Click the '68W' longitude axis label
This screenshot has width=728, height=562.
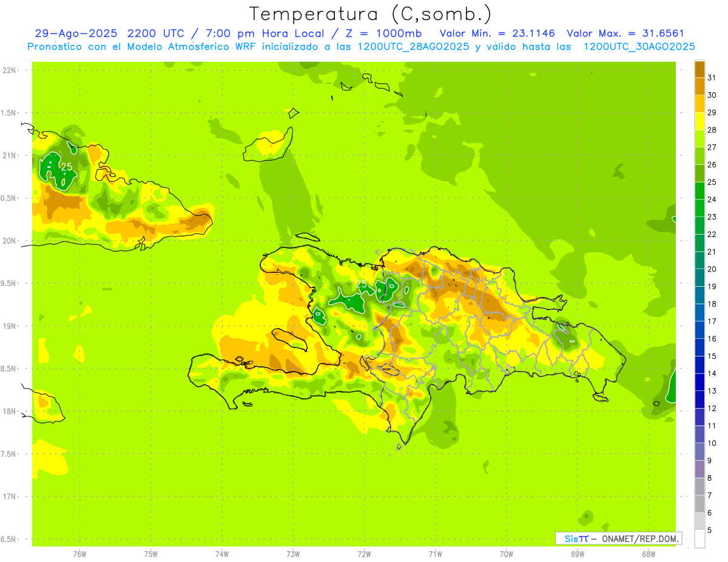point(649,554)
